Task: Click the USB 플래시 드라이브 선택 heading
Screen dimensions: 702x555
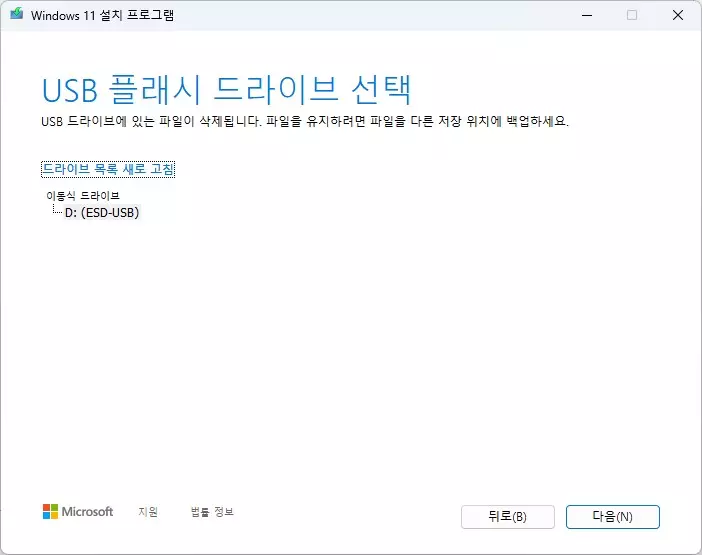Action: click(227, 90)
